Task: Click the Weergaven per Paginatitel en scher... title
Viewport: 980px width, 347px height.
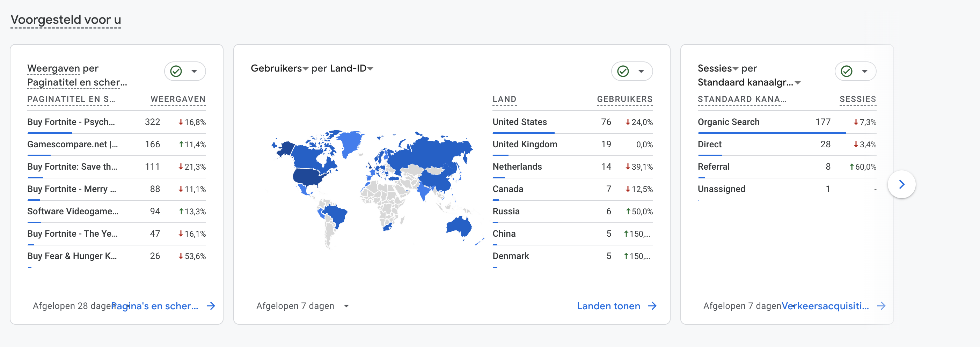Action: (x=77, y=75)
